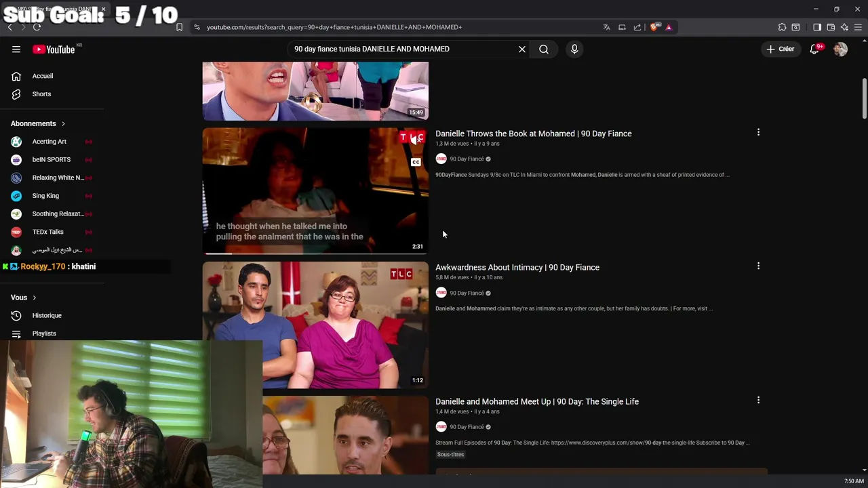Expand the Abonnements section
This screenshot has width=868, height=488.
coord(38,123)
